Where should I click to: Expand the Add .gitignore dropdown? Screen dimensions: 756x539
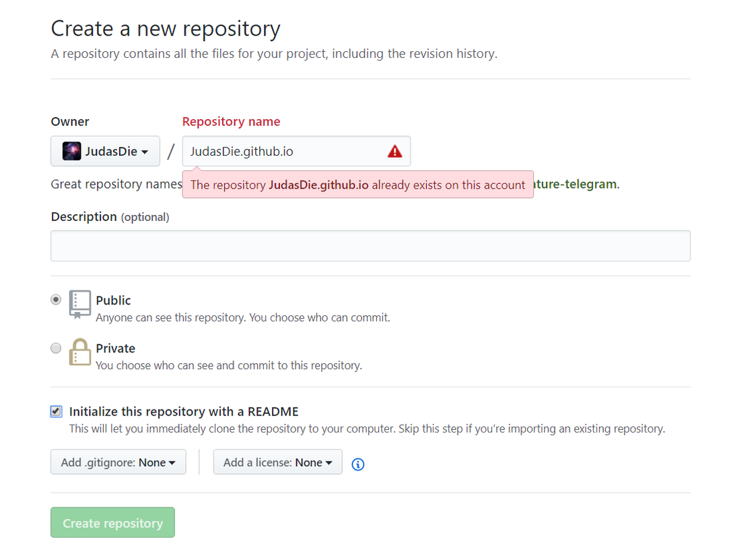pos(118,462)
